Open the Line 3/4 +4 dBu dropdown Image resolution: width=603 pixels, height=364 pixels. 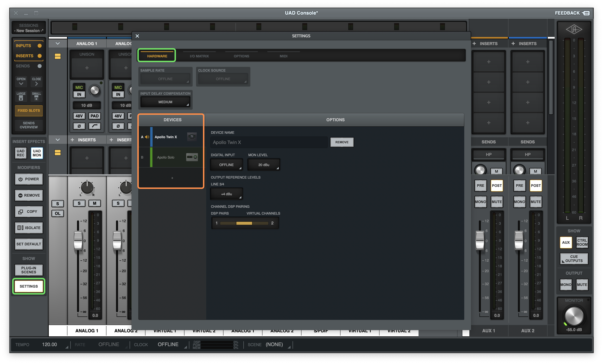tap(226, 194)
